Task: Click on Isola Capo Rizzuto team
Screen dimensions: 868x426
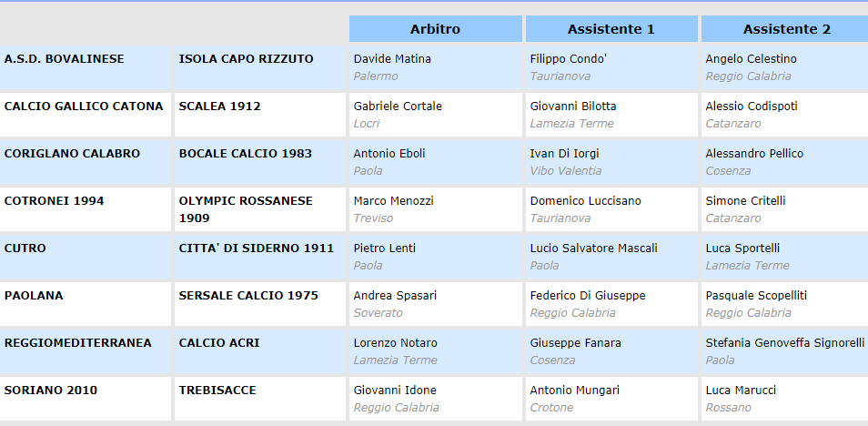Action: [x=246, y=59]
